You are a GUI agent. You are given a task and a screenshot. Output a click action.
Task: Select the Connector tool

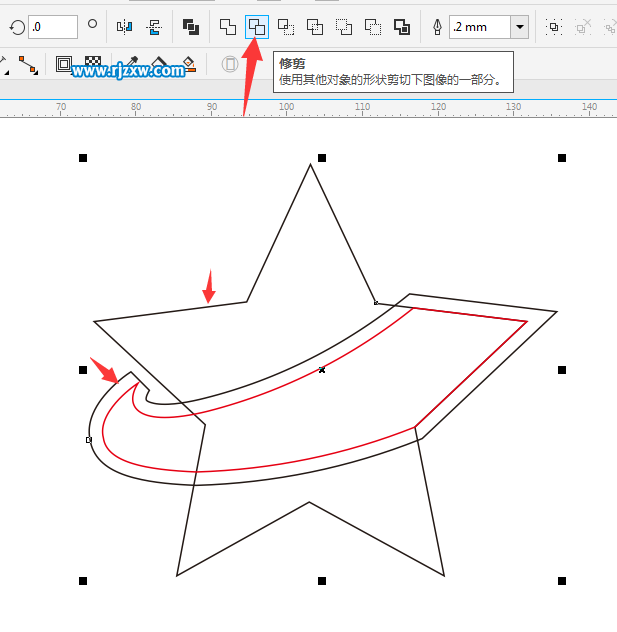pos(28,66)
